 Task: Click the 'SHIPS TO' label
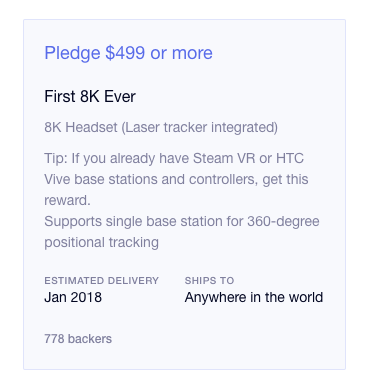209,281
